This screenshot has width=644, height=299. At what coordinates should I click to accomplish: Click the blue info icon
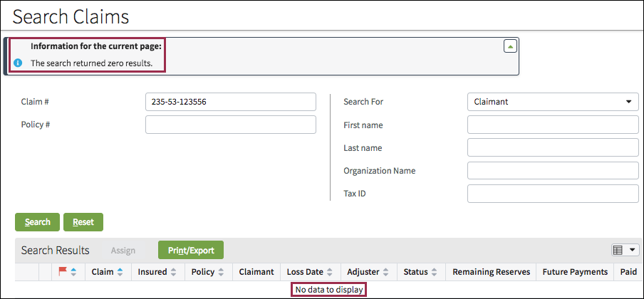pos(18,63)
